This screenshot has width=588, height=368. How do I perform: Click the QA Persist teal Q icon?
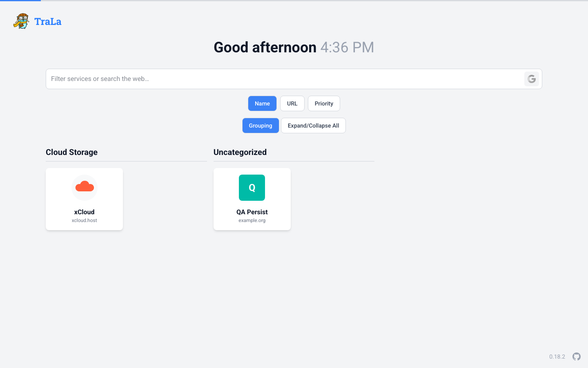tap(252, 188)
